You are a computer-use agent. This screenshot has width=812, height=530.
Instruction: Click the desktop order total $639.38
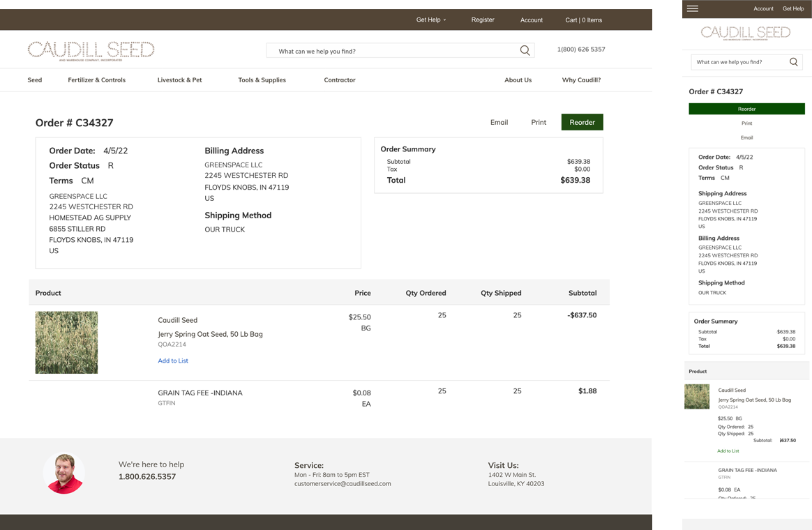tap(576, 180)
